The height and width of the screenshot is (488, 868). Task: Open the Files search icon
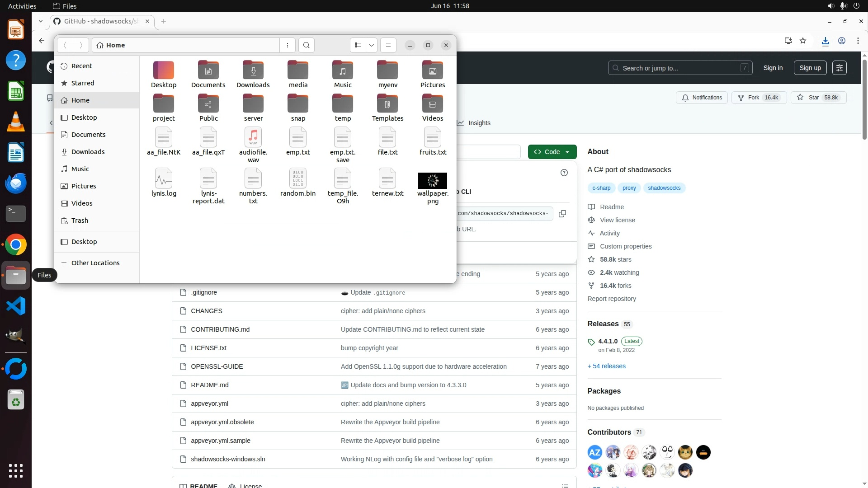click(307, 45)
